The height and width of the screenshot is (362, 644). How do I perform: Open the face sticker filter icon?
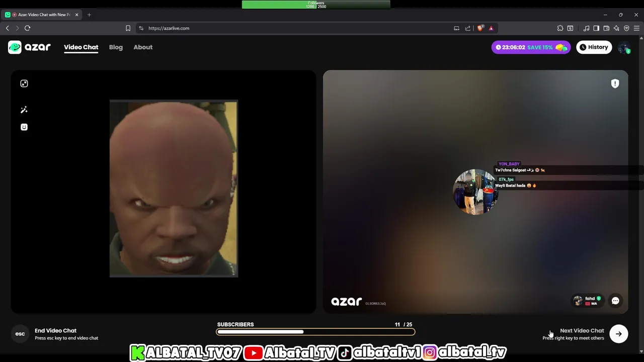coord(24,127)
